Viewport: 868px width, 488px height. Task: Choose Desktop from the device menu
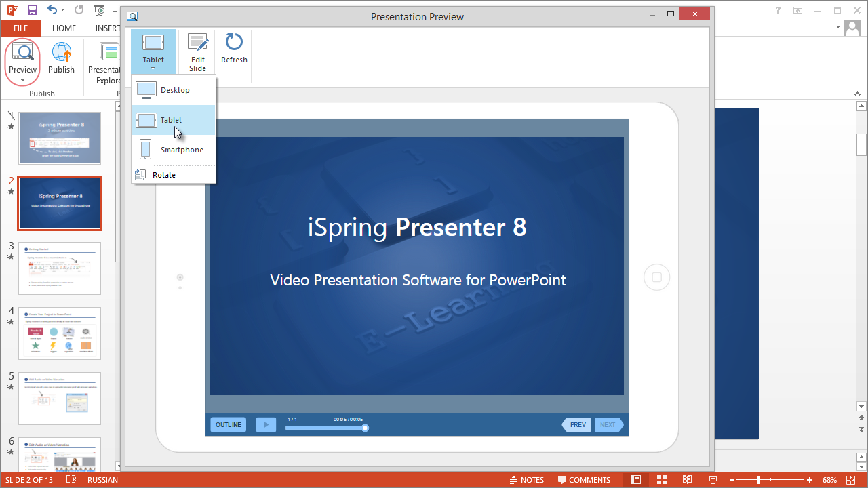coord(174,90)
